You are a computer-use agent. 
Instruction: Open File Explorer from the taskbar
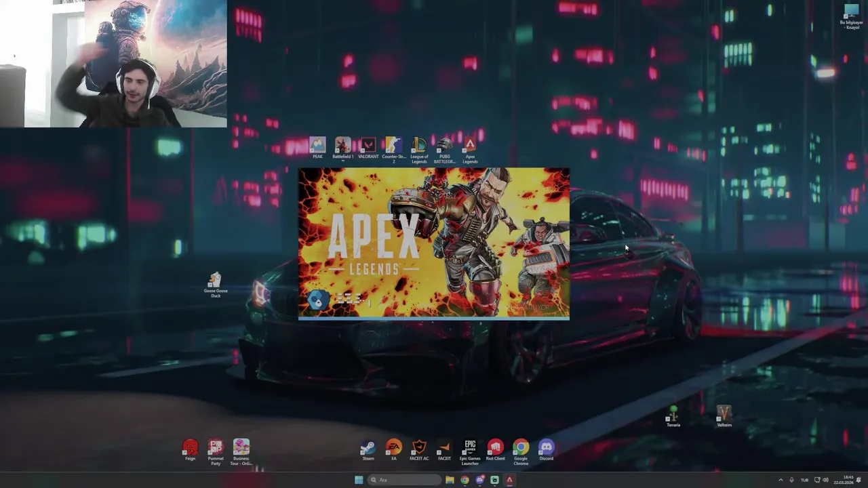point(450,480)
